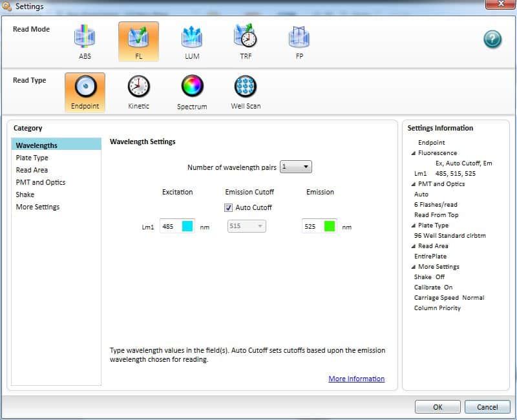Click 'Calibrate On' text
517x420 pixels.
(433, 287)
